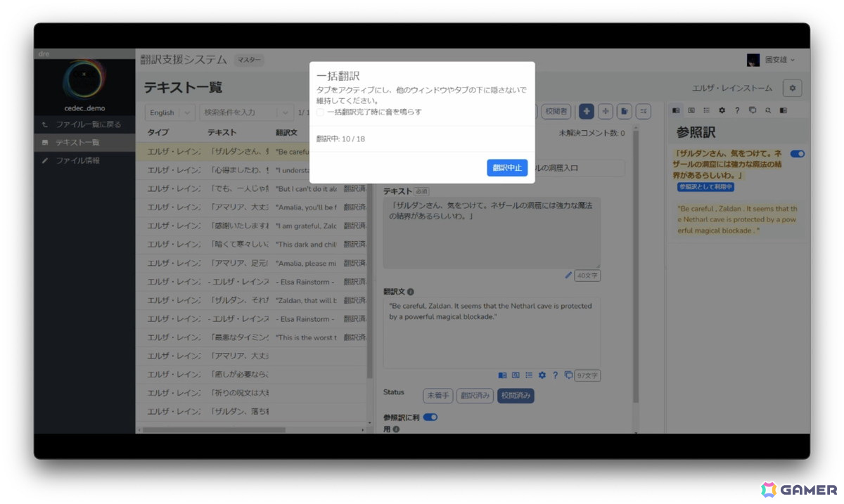
Task: Select row starting 「祈りの呪文は大
Action: pos(252,393)
